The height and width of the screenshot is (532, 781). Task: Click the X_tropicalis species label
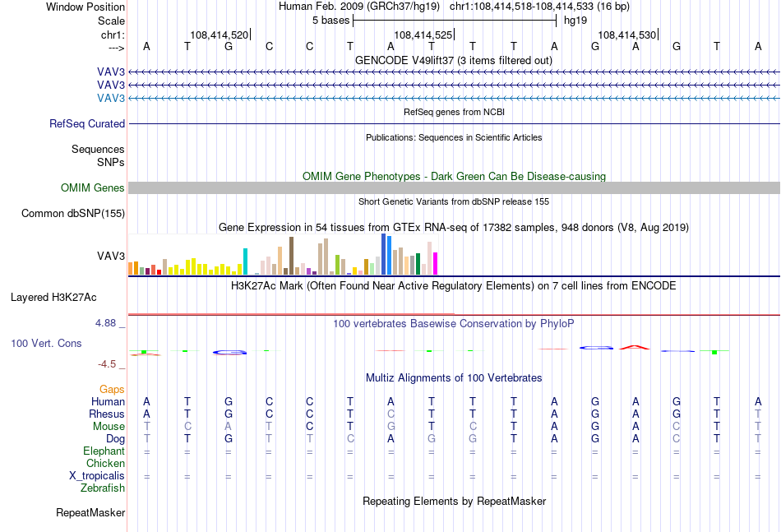97,476
